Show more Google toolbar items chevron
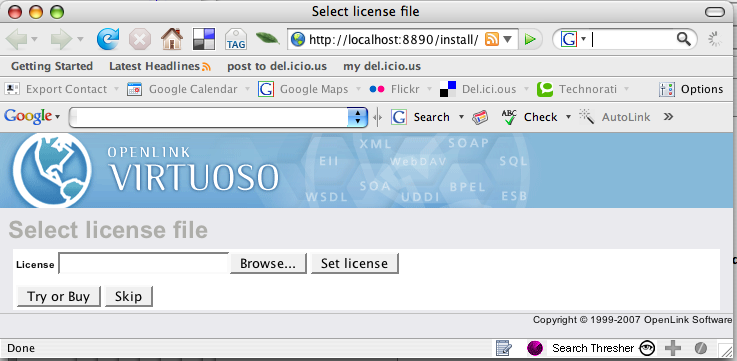 point(668,117)
